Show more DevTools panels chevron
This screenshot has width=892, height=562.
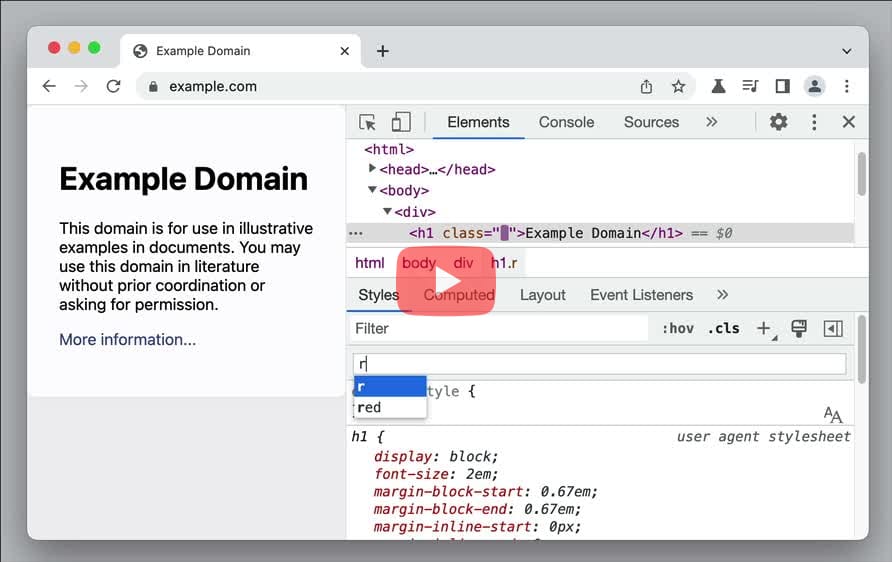pos(711,122)
